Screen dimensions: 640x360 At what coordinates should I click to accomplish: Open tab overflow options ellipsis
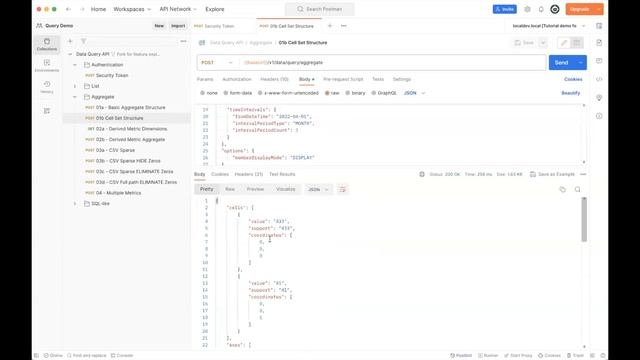pos(344,26)
